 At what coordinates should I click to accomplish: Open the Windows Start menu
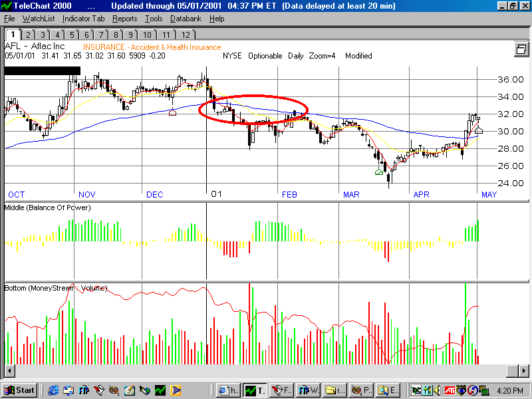click(x=20, y=390)
